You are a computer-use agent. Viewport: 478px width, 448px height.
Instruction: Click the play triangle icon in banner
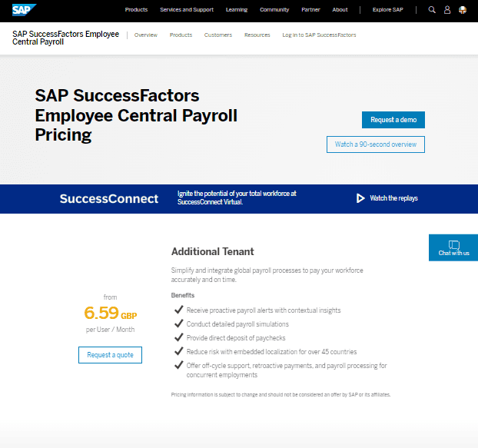(360, 198)
